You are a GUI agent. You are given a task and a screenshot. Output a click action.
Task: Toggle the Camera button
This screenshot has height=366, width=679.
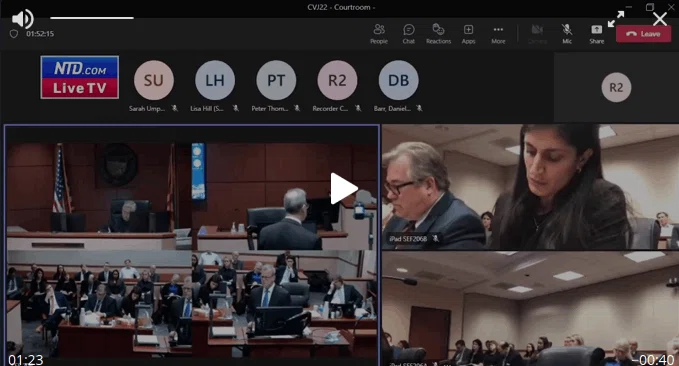[537, 34]
